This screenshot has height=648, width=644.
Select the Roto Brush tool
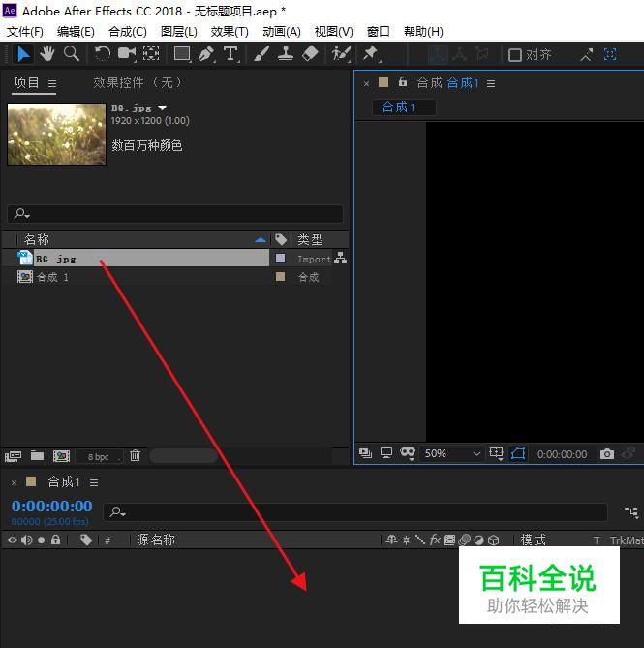[x=341, y=54]
